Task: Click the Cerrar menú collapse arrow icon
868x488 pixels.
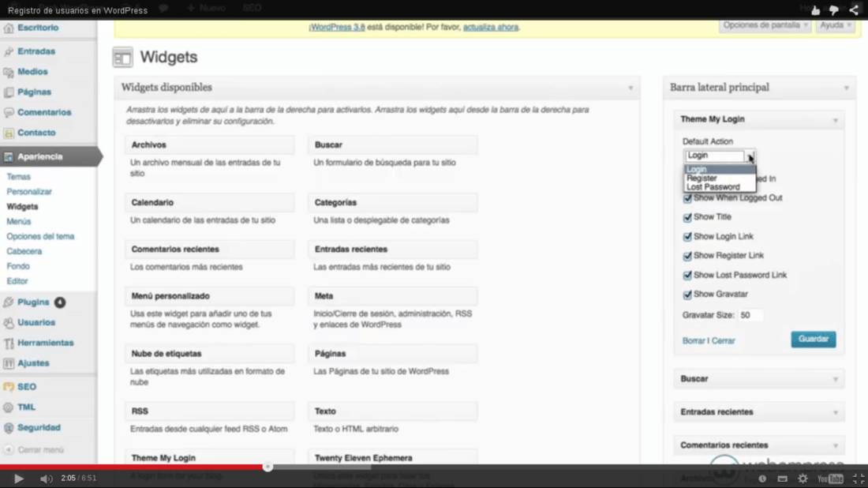Action: tap(9, 450)
